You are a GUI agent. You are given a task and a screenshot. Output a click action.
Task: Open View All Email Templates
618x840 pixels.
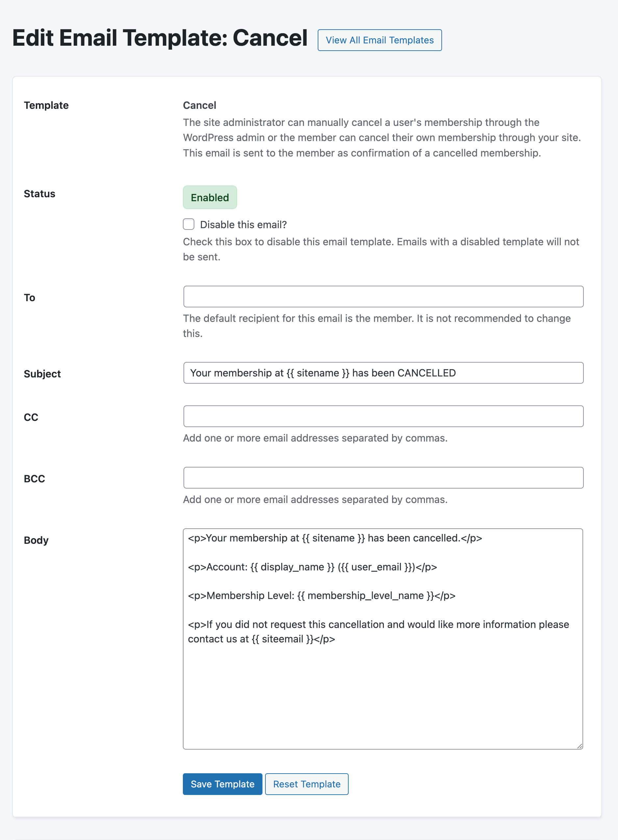(379, 40)
